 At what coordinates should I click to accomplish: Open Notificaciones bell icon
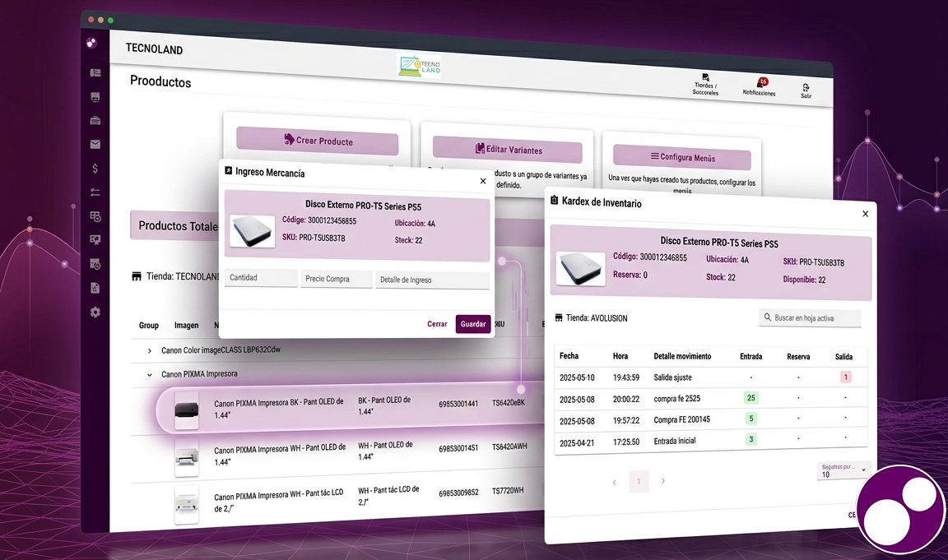[761, 84]
